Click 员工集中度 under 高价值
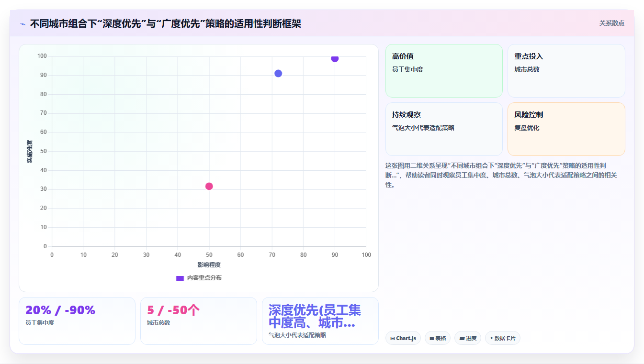The width and height of the screenshot is (644, 364). (407, 69)
